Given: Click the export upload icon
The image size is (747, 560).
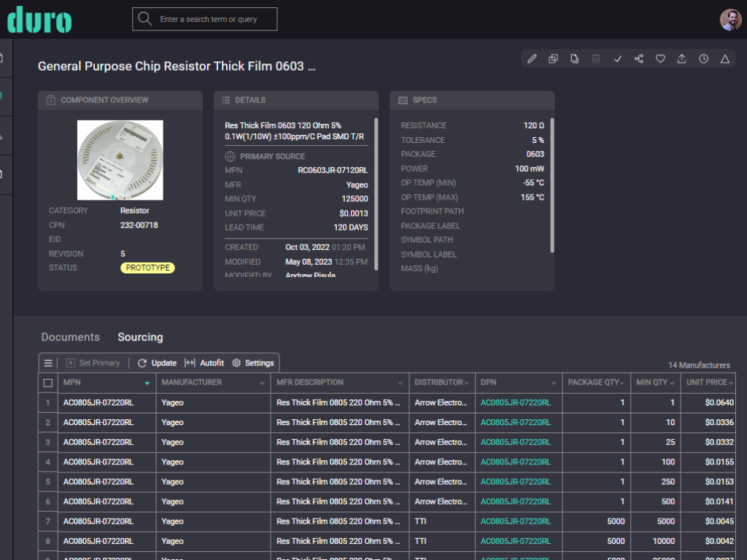Looking at the screenshot, I should (x=682, y=58).
